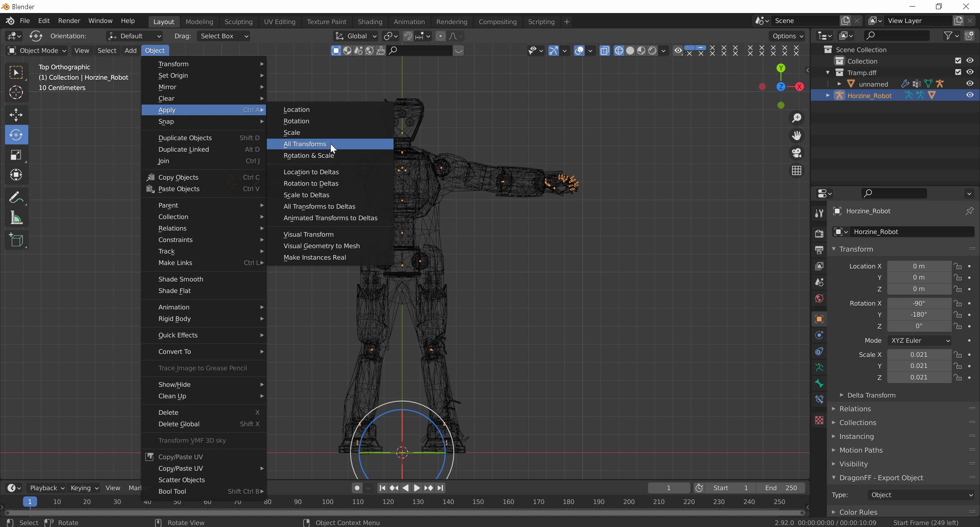Click the Scale X value field
980x527 pixels.
(919, 355)
